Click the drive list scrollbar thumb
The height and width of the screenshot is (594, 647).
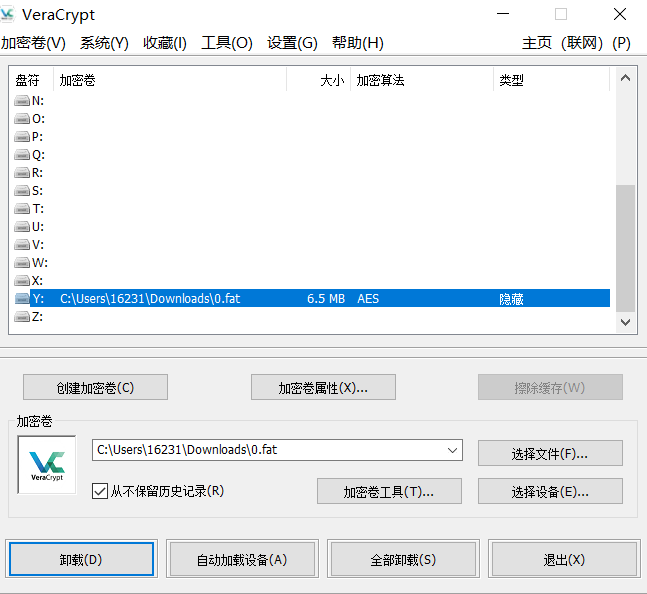pos(625,248)
